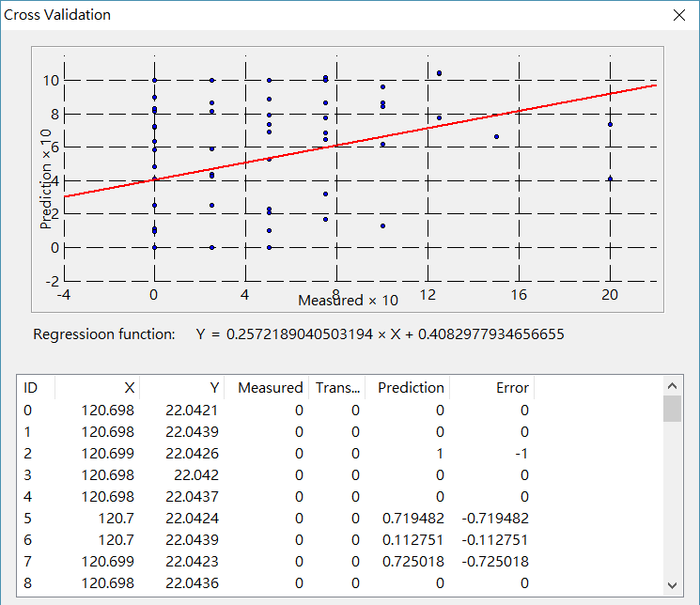700x605 pixels.
Task: Click the Trans... column header
Action: (x=337, y=388)
